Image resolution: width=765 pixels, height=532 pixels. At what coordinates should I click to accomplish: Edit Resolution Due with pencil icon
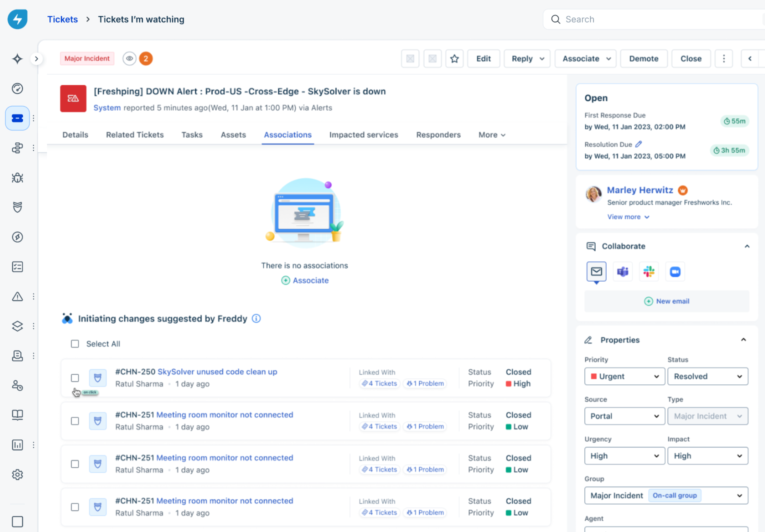(638, 144)
